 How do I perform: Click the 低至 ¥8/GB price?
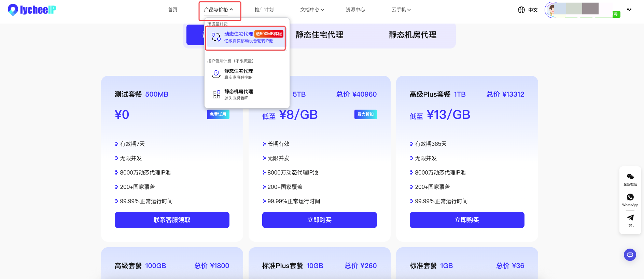290,115
